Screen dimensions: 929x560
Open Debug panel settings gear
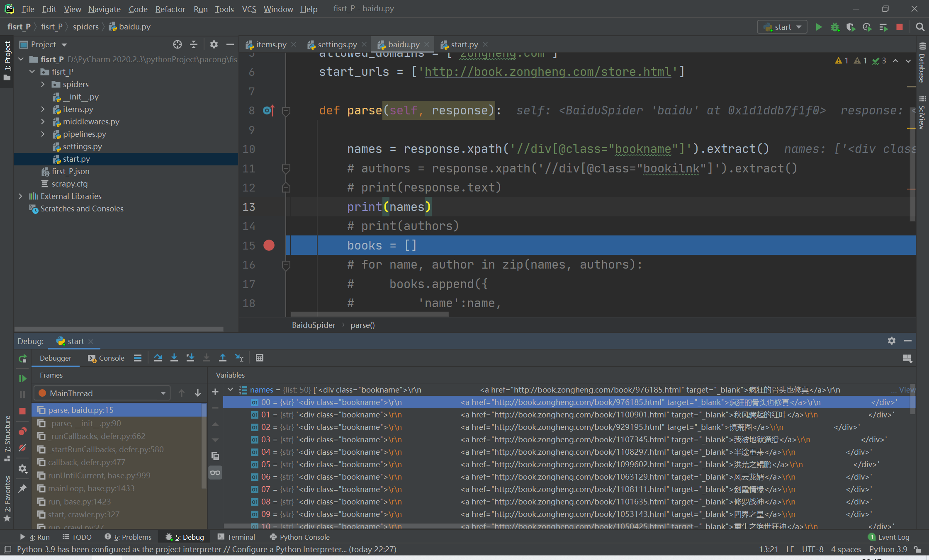892,341
